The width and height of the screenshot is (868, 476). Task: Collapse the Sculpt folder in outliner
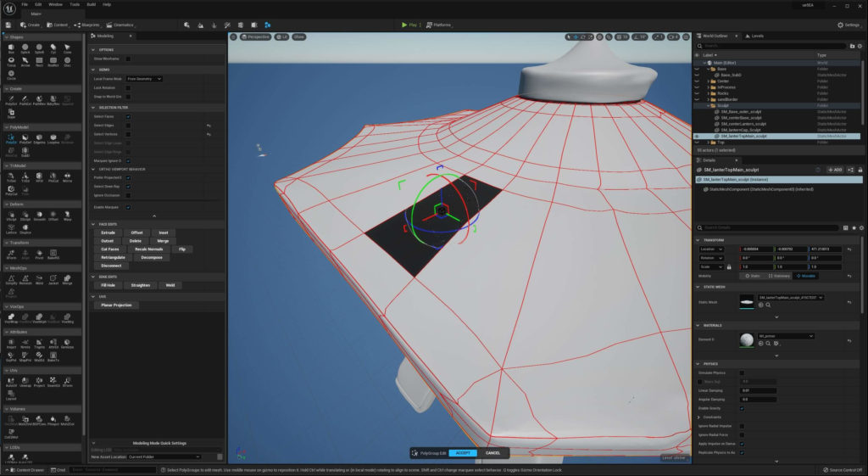click(708, 105)
